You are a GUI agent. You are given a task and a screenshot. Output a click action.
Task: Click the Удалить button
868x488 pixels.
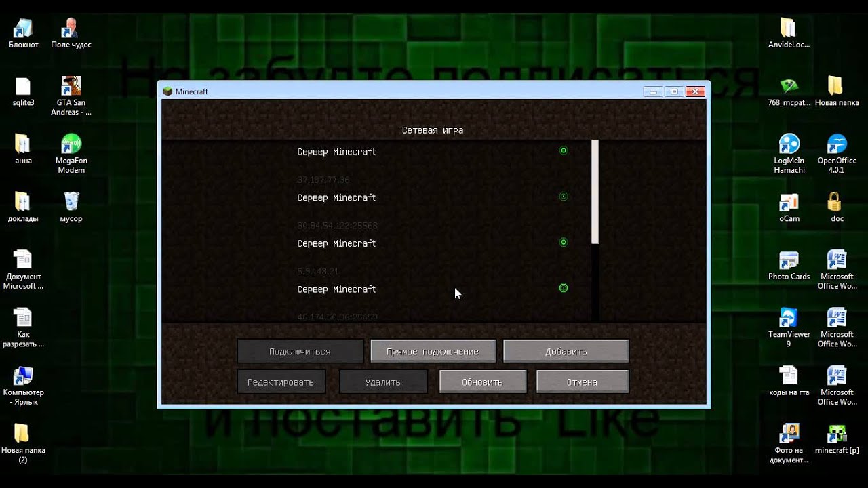tap(382, 382)
